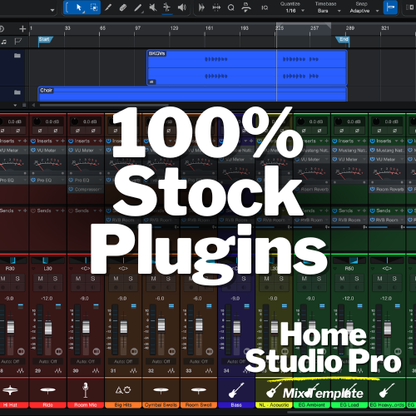Click the EG Lead R50 pan field

tap(349, 268)
